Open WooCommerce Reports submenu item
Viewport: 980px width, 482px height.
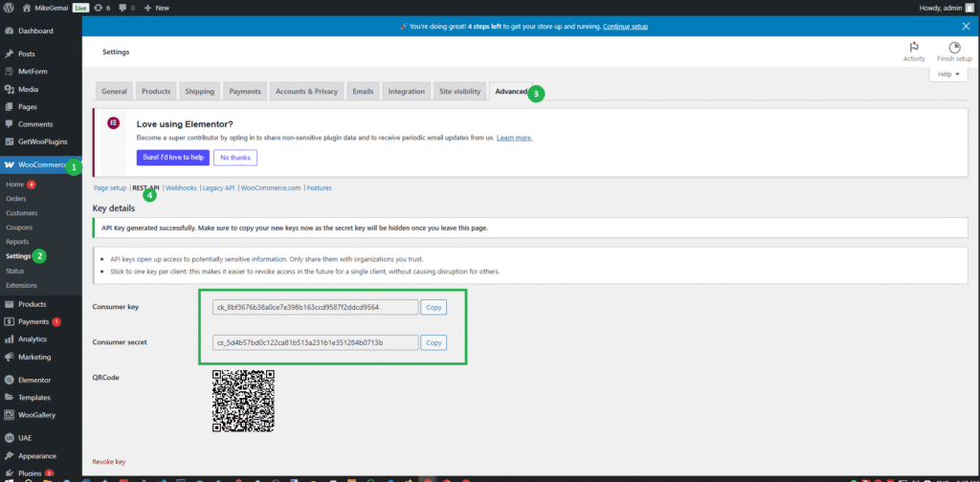(17, 242)
